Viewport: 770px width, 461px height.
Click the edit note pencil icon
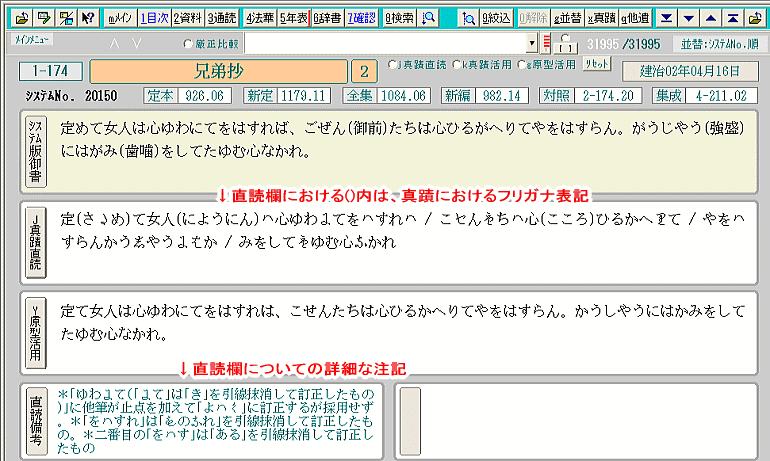pyautogui.click(x=44, y=18)
